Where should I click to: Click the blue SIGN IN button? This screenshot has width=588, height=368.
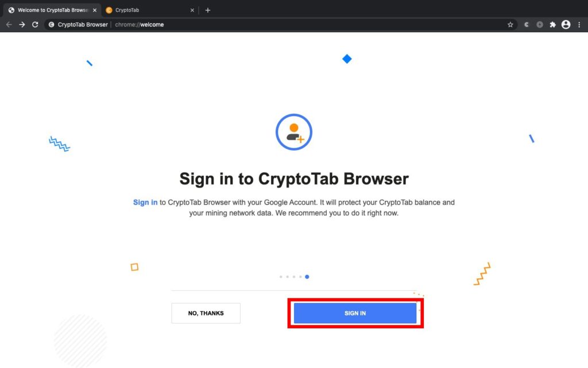pyautogui.click(x=355, y=313)
